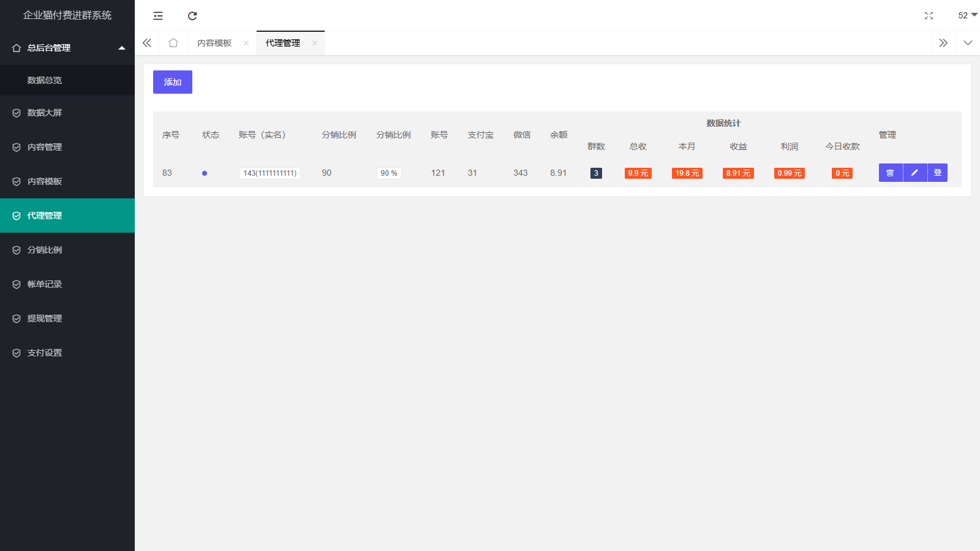The height and width of the screenshot is (551, 980).
Task: Enter fullscreen mode via top-right icon
Action: pyautogui.click(x=929, y=16)
